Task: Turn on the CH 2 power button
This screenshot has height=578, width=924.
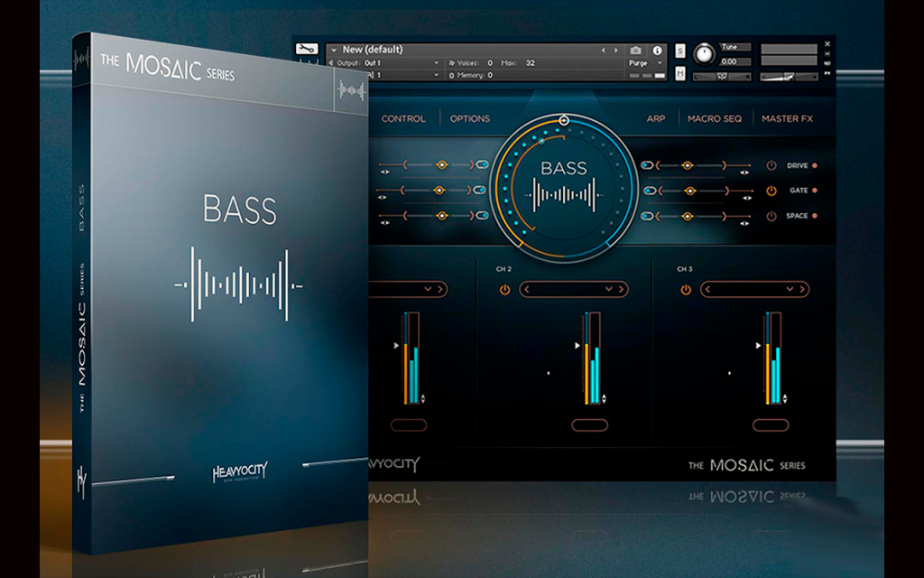Action: (504, 290)
